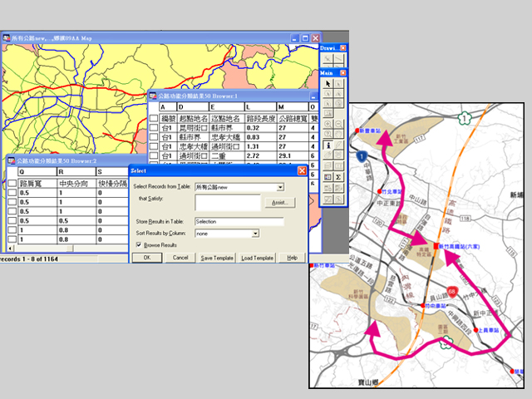Pick the Graph Select tool
The image size is (532, 399).
(328, 113)
